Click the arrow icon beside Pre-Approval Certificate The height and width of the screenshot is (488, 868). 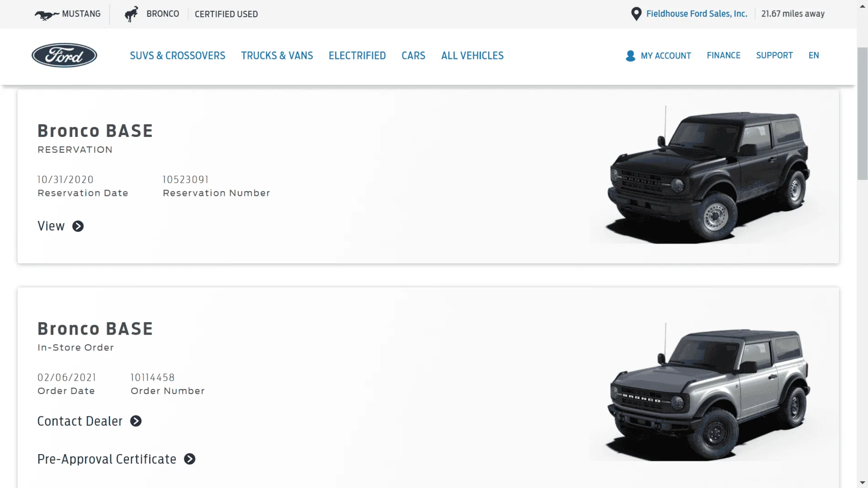coord(190,459)
